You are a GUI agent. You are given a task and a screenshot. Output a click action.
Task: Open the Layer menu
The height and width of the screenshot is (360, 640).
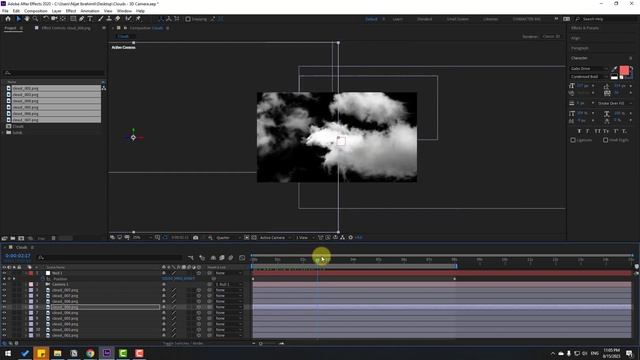pos(57,11)
